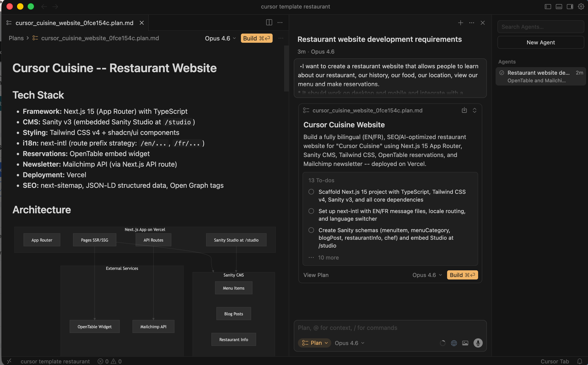Open notifications bell in status bar

580,361
